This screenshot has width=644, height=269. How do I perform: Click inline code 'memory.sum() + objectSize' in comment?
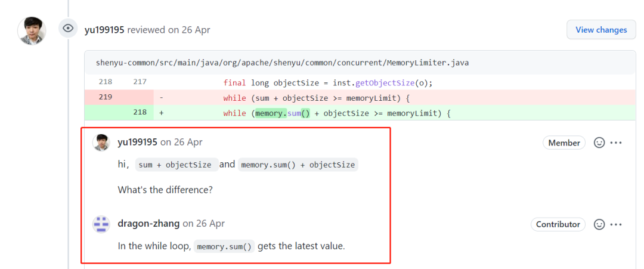coord(298,165)
